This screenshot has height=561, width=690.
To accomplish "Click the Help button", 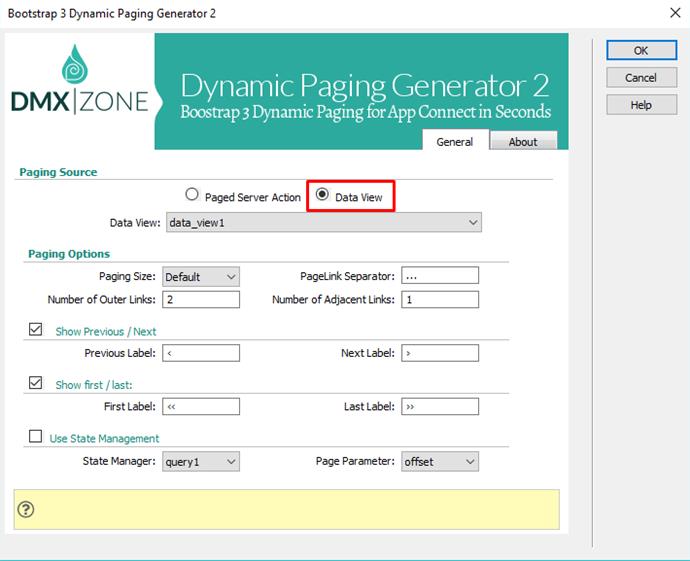I will coord(641,105).
